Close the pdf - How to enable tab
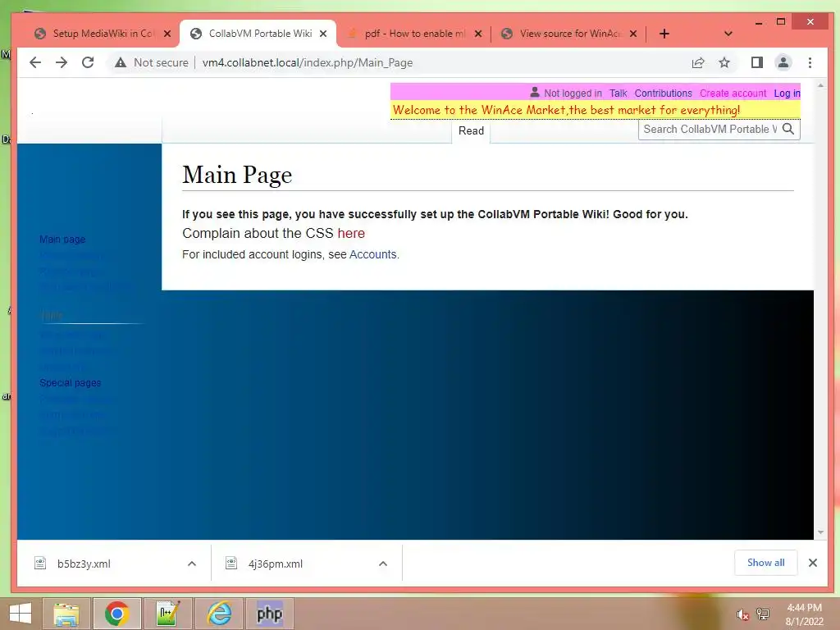Viewport: 840px width, 630px height. tap(478, 34)
